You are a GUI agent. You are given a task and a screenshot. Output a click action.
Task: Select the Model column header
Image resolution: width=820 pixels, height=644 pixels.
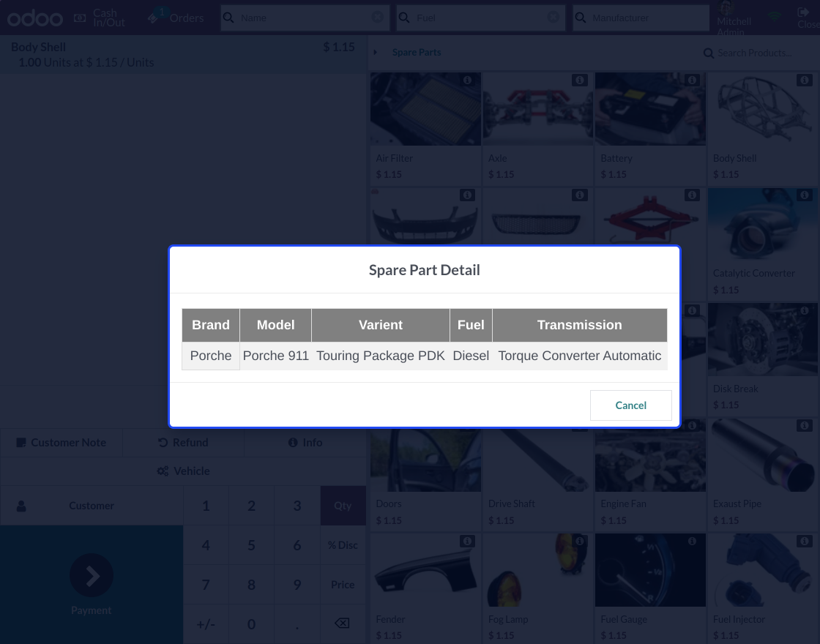click(275, 325)
